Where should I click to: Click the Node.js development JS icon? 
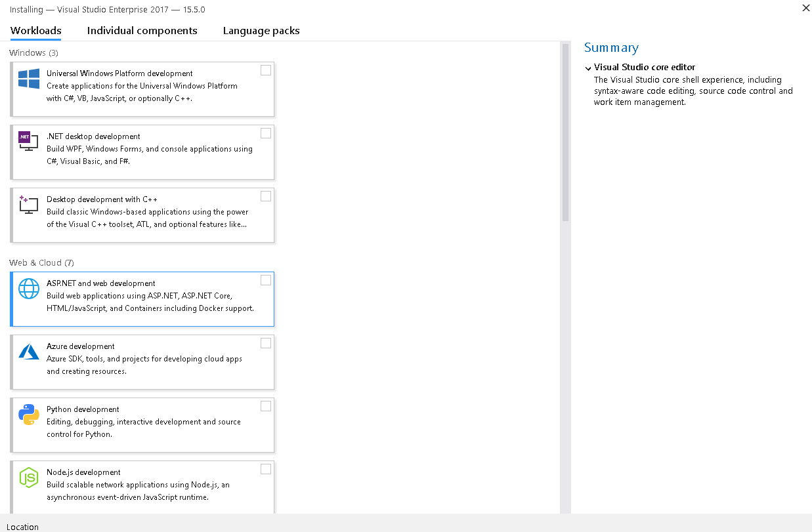[x=29, y=478]
